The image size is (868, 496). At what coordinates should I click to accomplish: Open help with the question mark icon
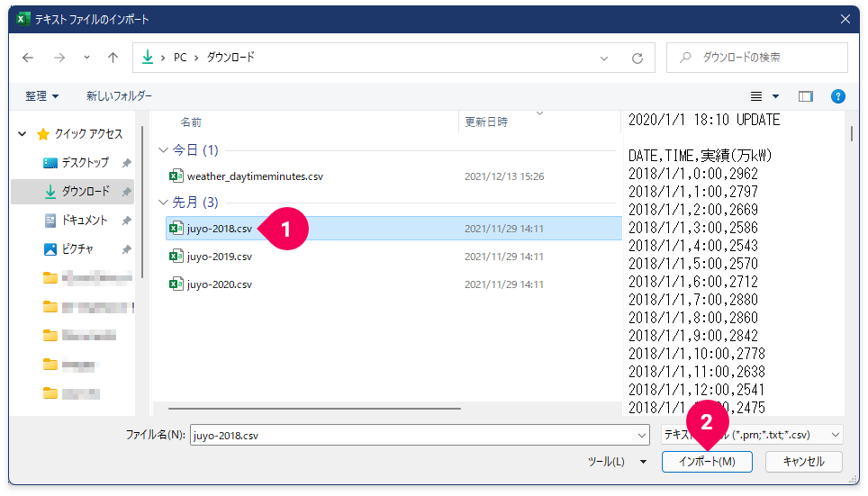[838, 97]
